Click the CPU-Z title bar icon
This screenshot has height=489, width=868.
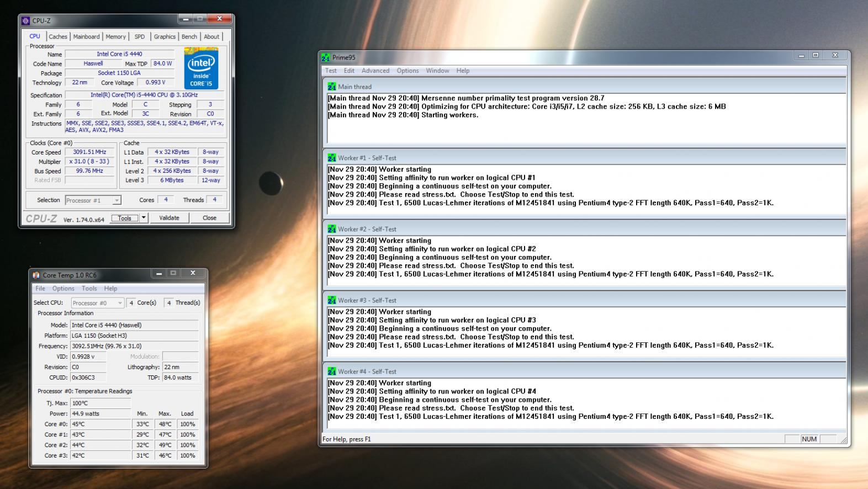pyautogui.click(x=25, y=21)
